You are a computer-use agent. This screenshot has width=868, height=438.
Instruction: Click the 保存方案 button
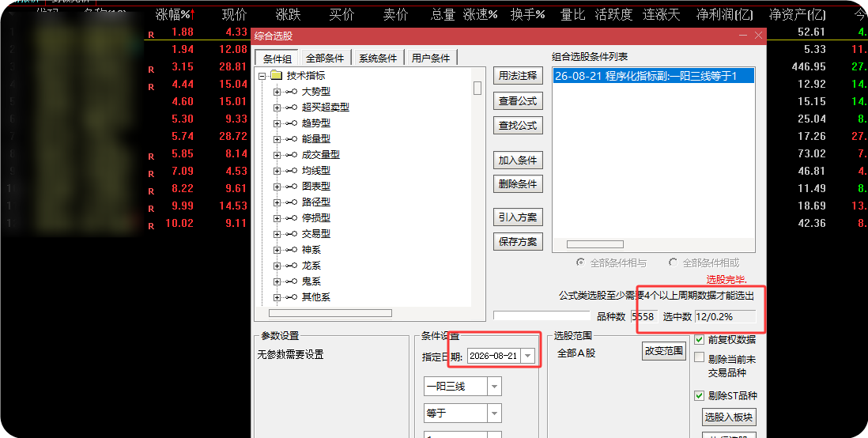point(518,242)
